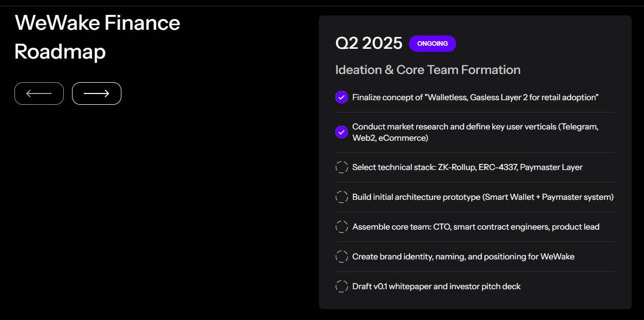Screen dimensions: 644x320
Task: Click dashed circle next to Build initial architecture
Action: 342,197
